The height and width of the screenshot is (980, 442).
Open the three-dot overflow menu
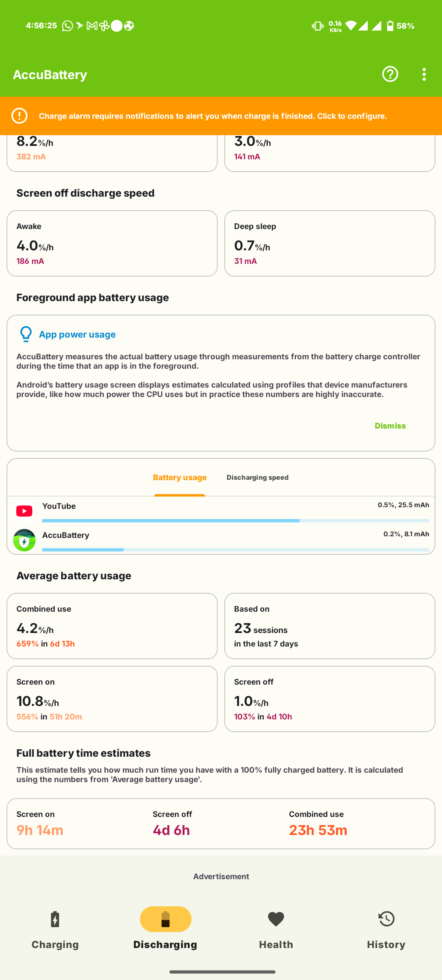click(424, 74)
